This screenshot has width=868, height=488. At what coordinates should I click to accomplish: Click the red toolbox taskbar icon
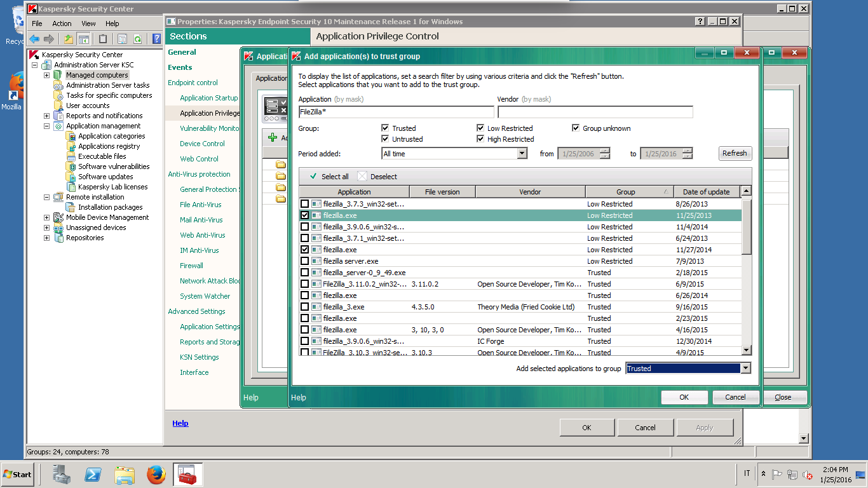(x=187, y=475)
